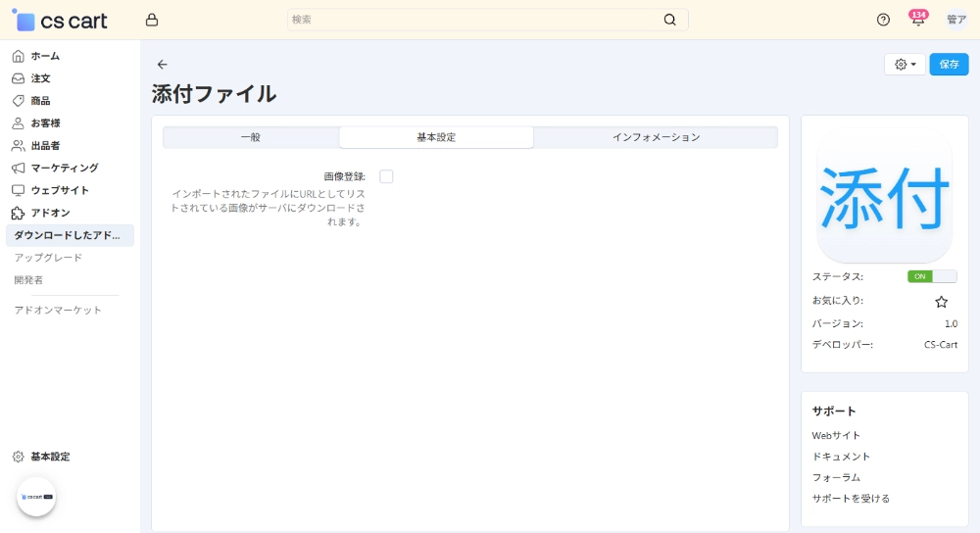The width and height of the screenshot is (980, 533).
Task: Click the floating cs-cart badge at bottom left
Action: click(x=36, y=497)
